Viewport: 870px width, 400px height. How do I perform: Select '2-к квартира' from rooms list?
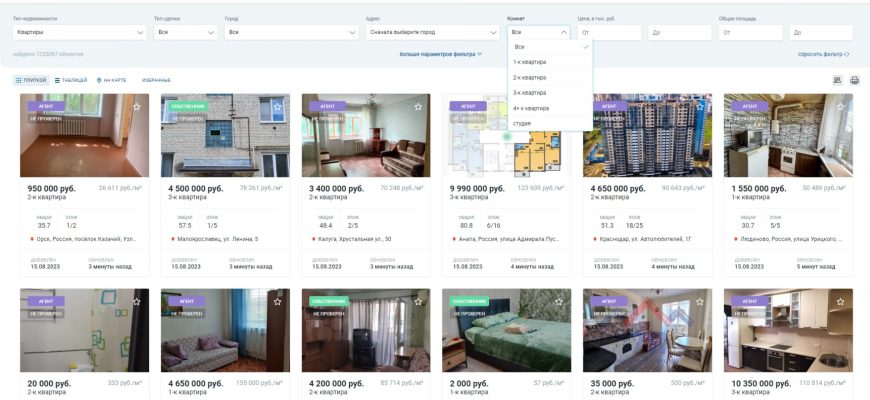click(x=530, y=77)
